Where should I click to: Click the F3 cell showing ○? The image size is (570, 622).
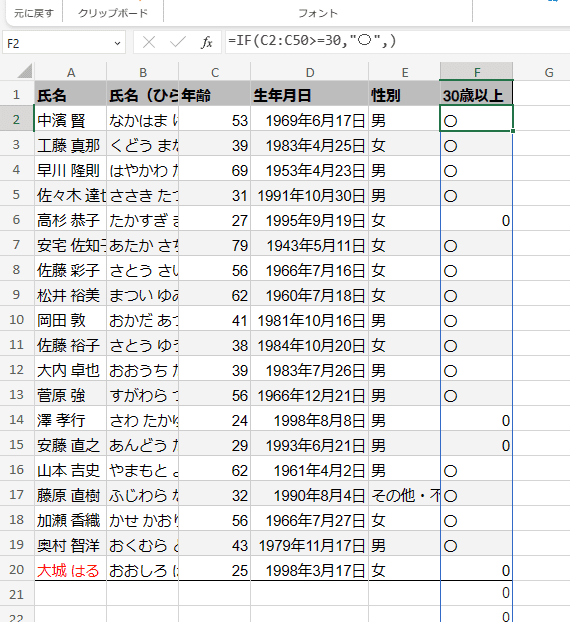pyautogui.click(x=476, y=144)
